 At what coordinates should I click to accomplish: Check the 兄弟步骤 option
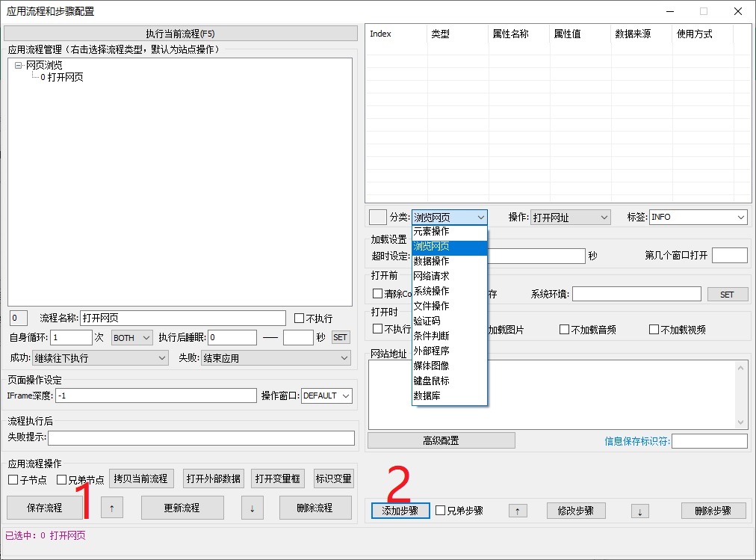(x=440, y=511)
